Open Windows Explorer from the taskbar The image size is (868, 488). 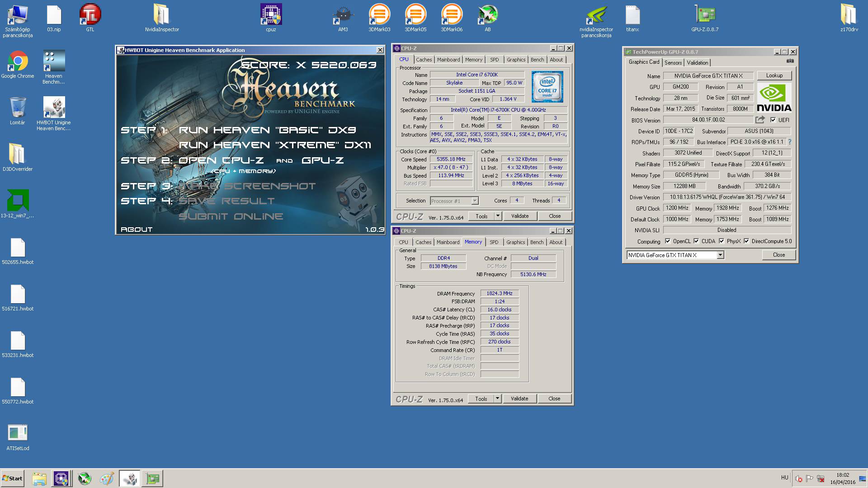[x=39, y=479]
